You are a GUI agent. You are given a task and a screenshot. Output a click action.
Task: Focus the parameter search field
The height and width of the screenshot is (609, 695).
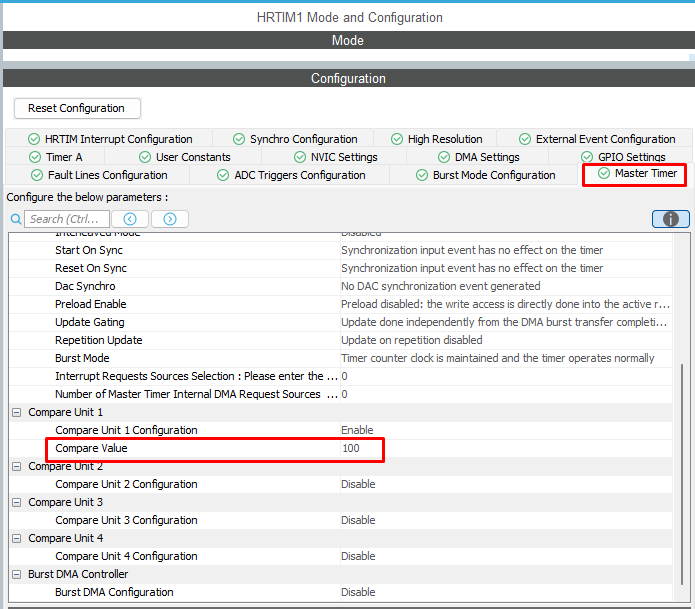(67, 219)
